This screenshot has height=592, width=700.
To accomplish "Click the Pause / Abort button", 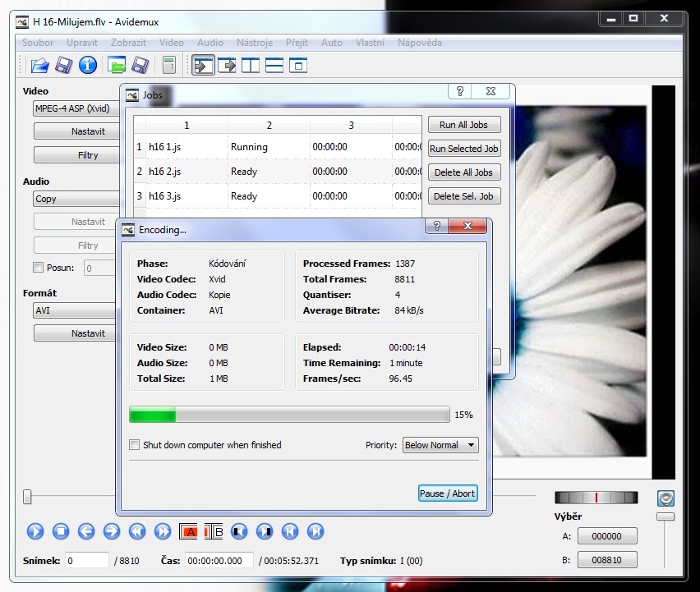I will 447,493.
